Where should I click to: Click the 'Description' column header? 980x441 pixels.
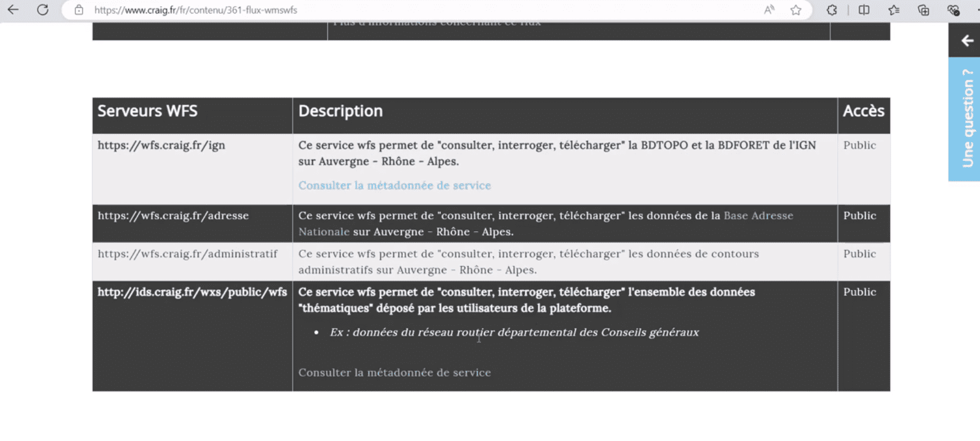[341, 111]
